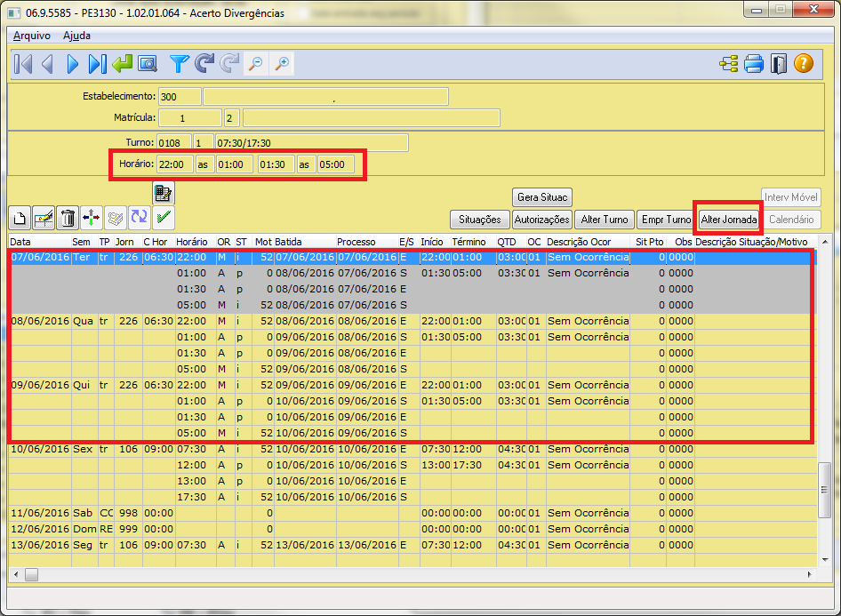841x616 pixels.
Task: Click the edit table with pencil icon
Action: (x=44, y=218)
